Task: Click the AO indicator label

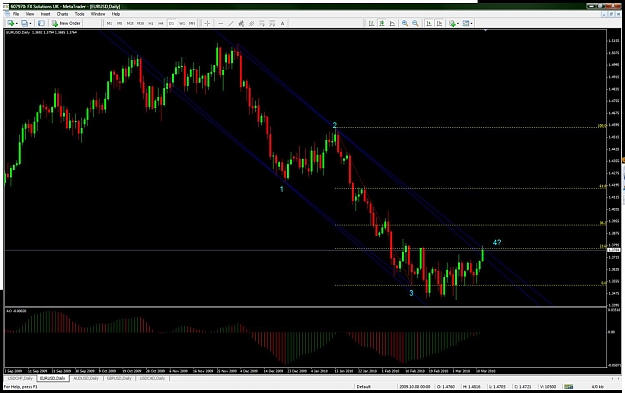Action: 16,311
